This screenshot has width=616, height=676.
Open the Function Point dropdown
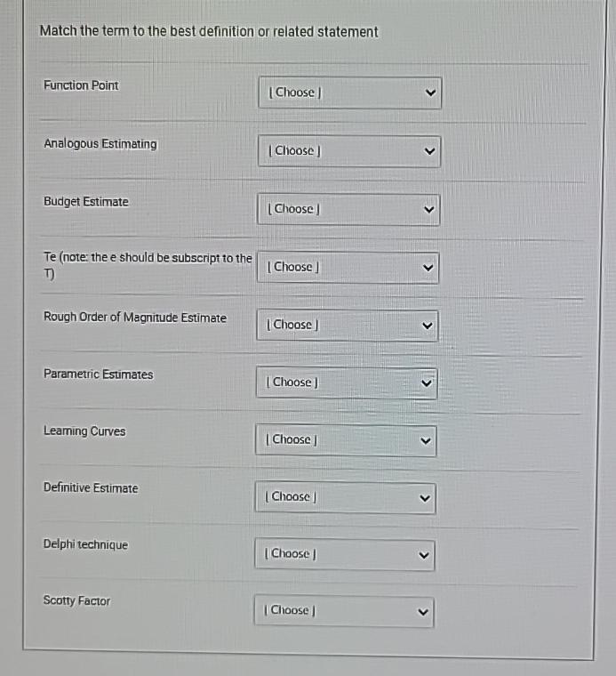350,93
